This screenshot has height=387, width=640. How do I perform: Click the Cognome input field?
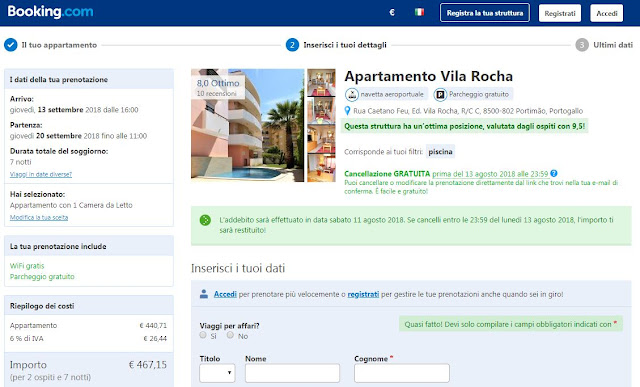tap(402, 373)
